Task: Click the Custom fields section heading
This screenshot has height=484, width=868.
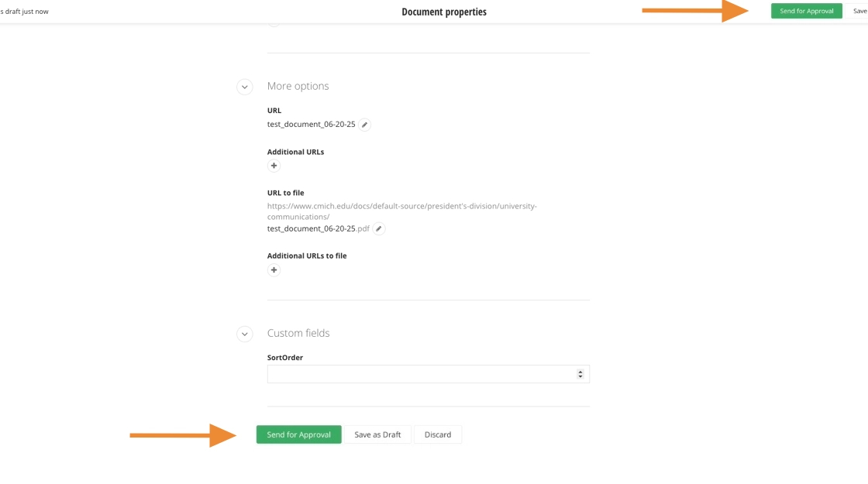Action: point(298,333)
